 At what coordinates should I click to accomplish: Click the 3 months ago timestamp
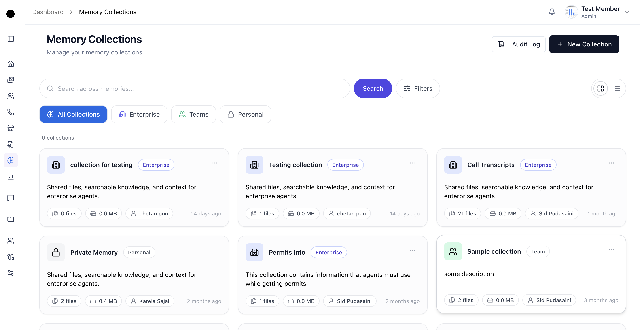[x=601, y=300]
